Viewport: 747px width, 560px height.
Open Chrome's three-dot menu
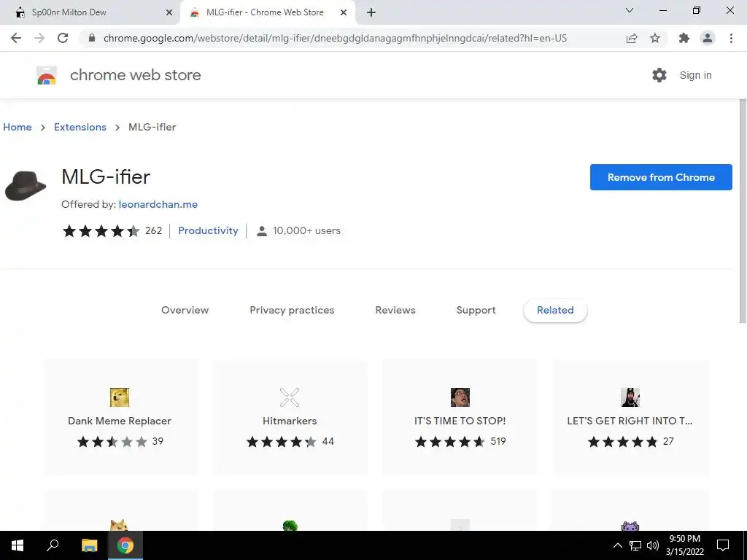(731, 38)
